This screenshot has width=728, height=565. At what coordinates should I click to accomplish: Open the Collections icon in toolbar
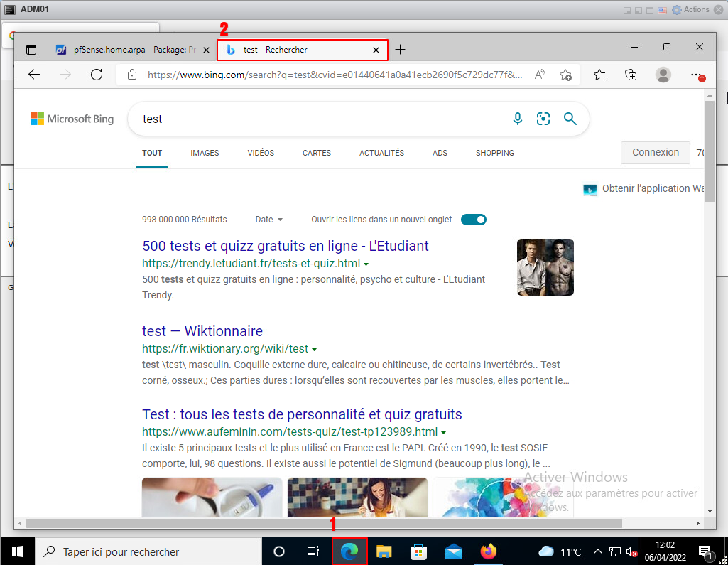(631, 75)
